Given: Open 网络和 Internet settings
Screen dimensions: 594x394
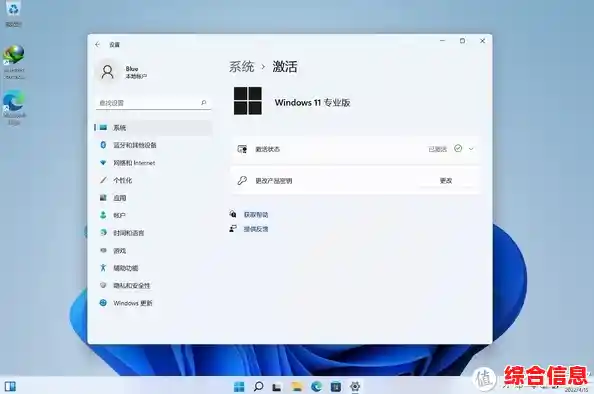Looking at the screenshot, I should coord(153,163).
